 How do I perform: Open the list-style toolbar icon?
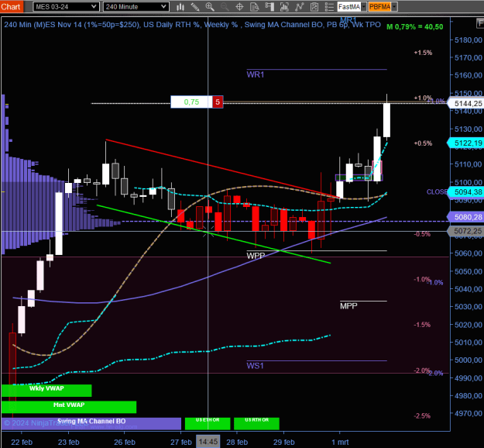(329, 7)
